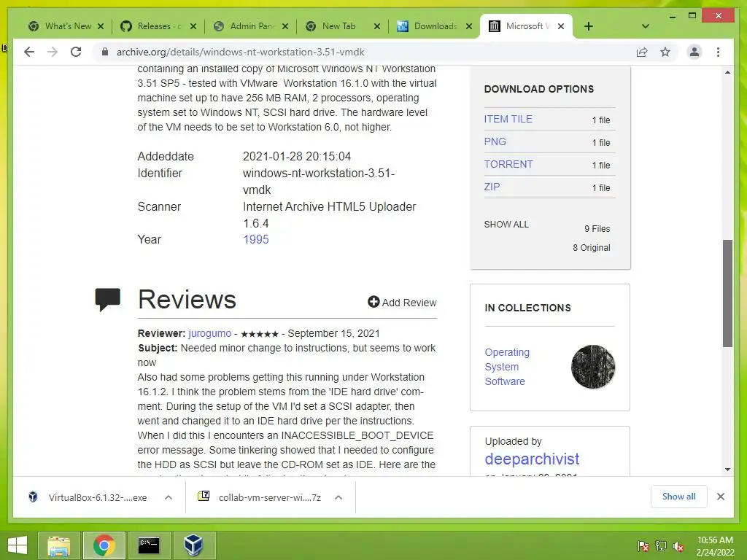Viewport: 747px width, 560px height.
Task: Click the forward navigation arrow
Action: click(x=53, y=52)
